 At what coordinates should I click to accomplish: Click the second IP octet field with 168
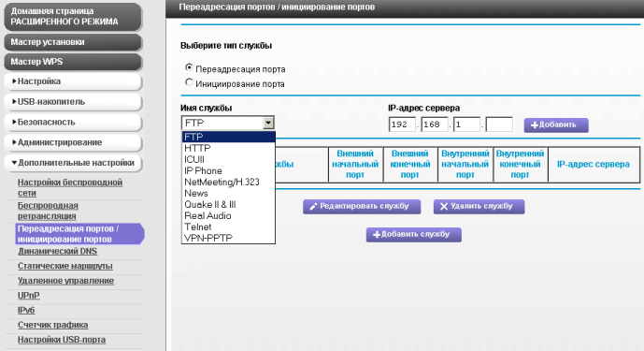point(435,124)
